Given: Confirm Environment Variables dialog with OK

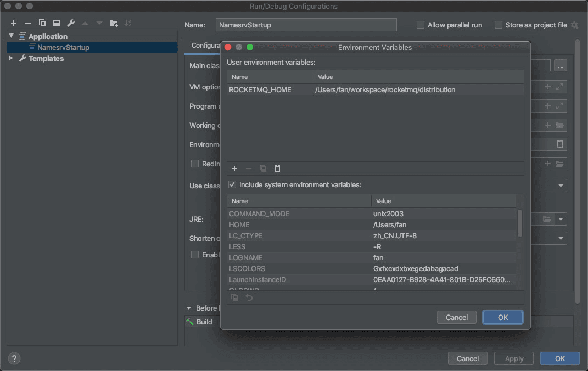Looking at the screenshot, I should pyautogui.click(x=502, y=317).
